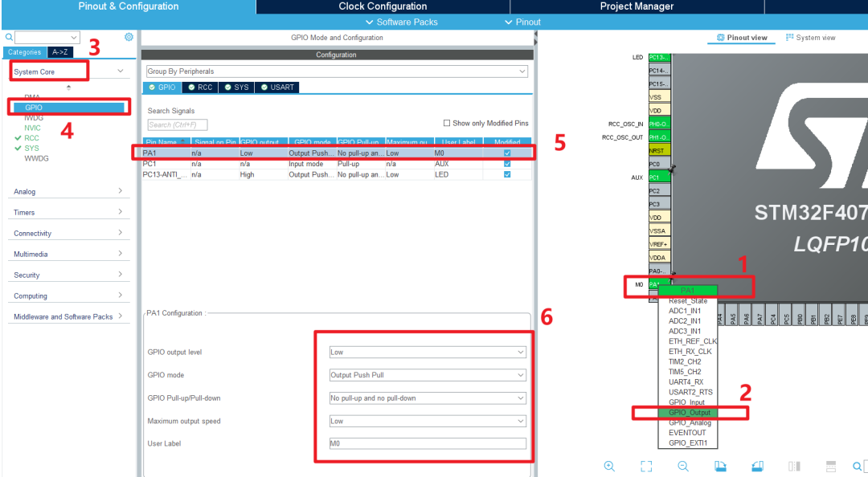Open the RCC peripheral tab
Viewport: 868px width, 477px height.
pos(200,88)
